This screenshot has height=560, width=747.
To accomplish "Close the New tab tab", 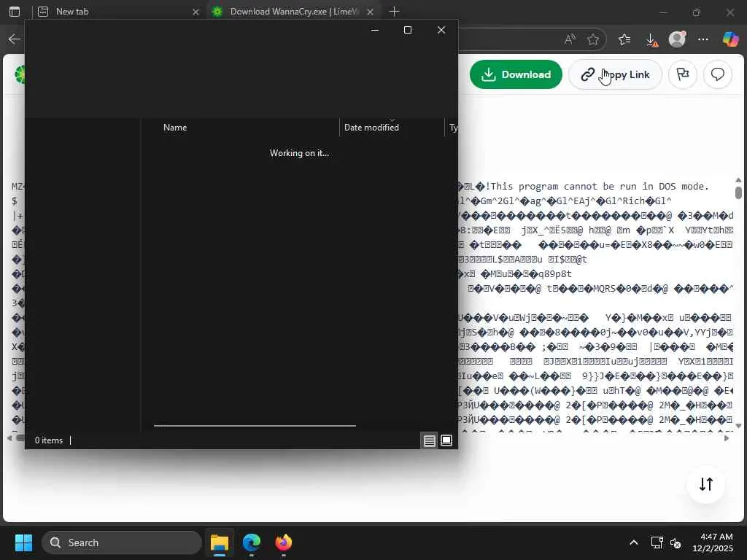I will point(196,12).
